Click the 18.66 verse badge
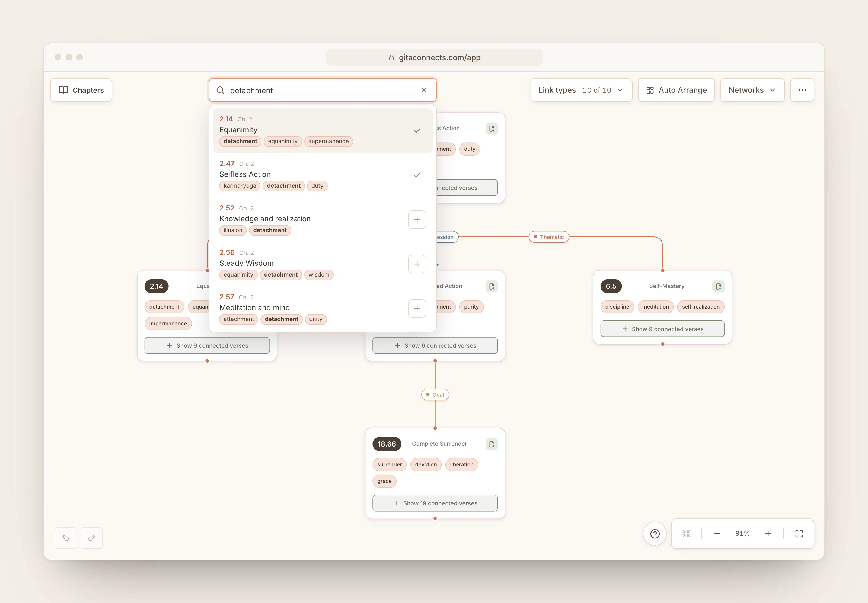 click(387, 444)
